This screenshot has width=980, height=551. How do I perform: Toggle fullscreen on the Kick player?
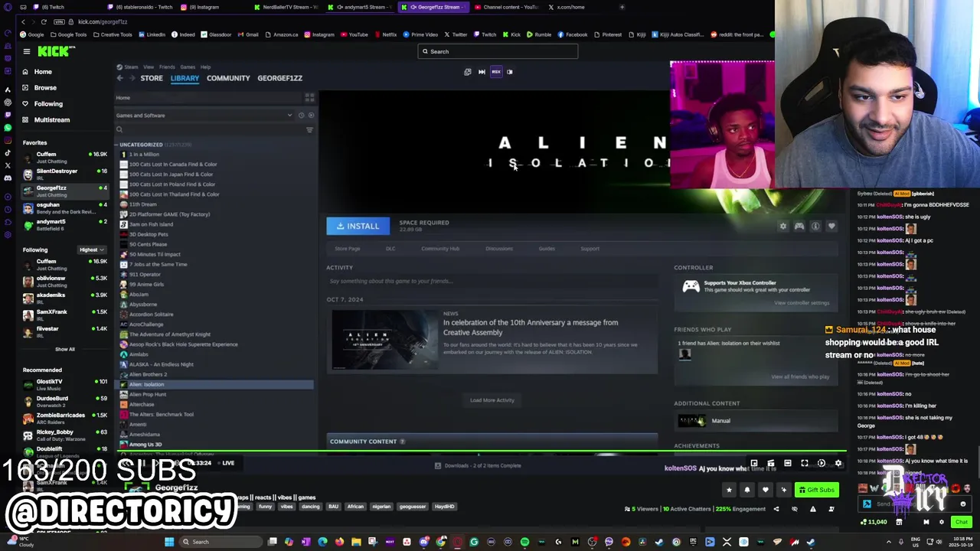click(805, 463)
